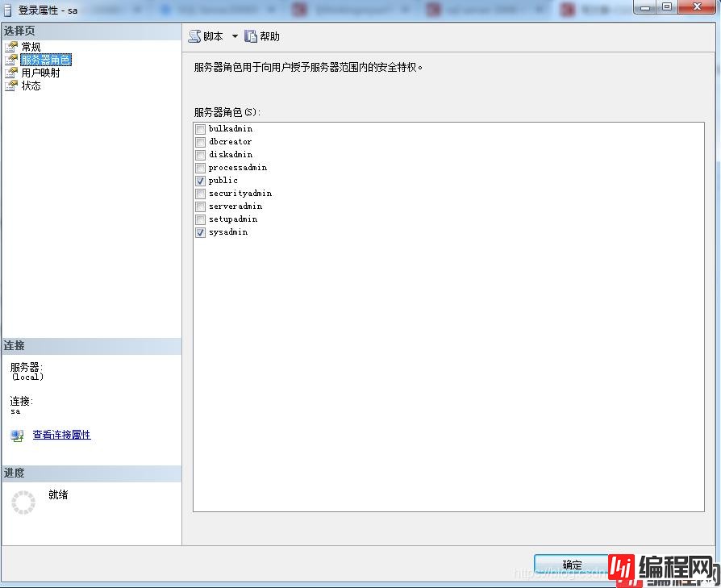Switch to the 状态 page
Image resolution: width=721 pixels, height=588 pixels.
[x=31, y=85]
